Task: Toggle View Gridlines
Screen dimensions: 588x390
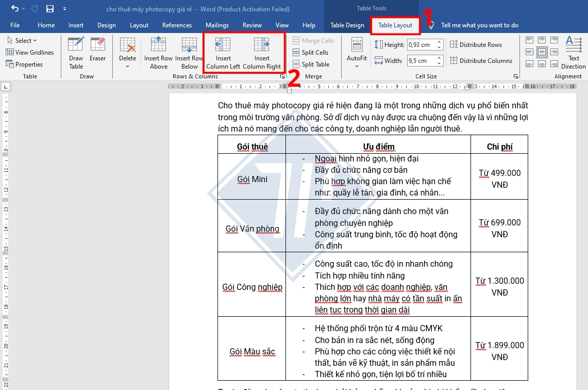Action: [x=30, y=53]
